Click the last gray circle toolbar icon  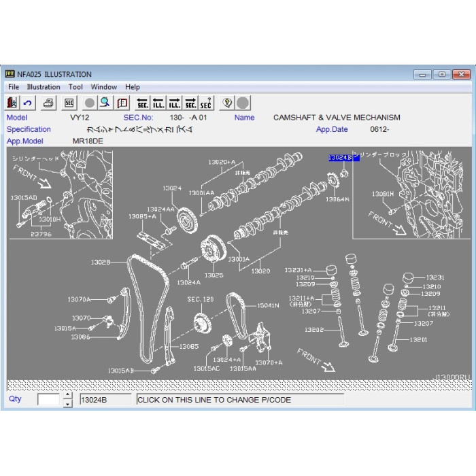(243, 103)
